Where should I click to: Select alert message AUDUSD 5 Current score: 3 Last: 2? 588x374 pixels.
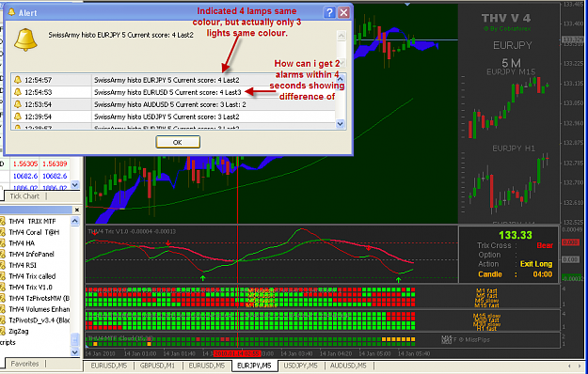[170, 104]
